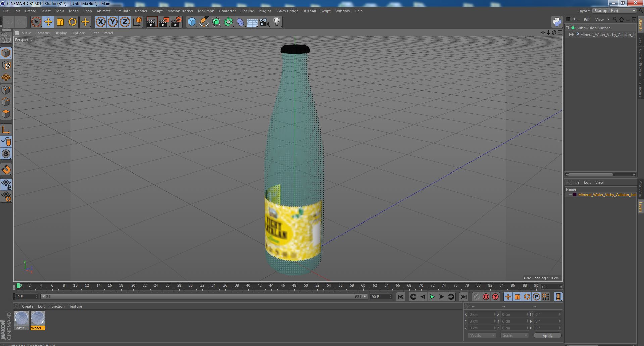Open the Content Browser side tab
Viewport: 644px width, 346px height.
[x=641, y=62]
